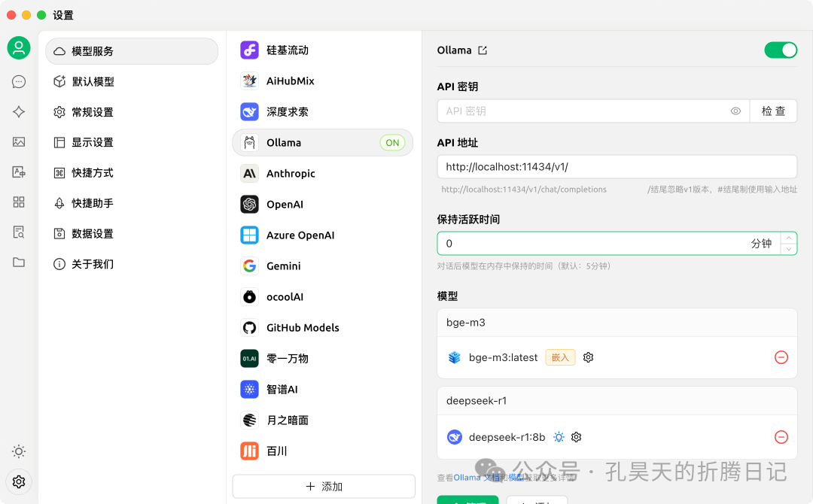The image size is (813, 504).
Task: Select the 深度求索 provider
Action: pos(322,112)
